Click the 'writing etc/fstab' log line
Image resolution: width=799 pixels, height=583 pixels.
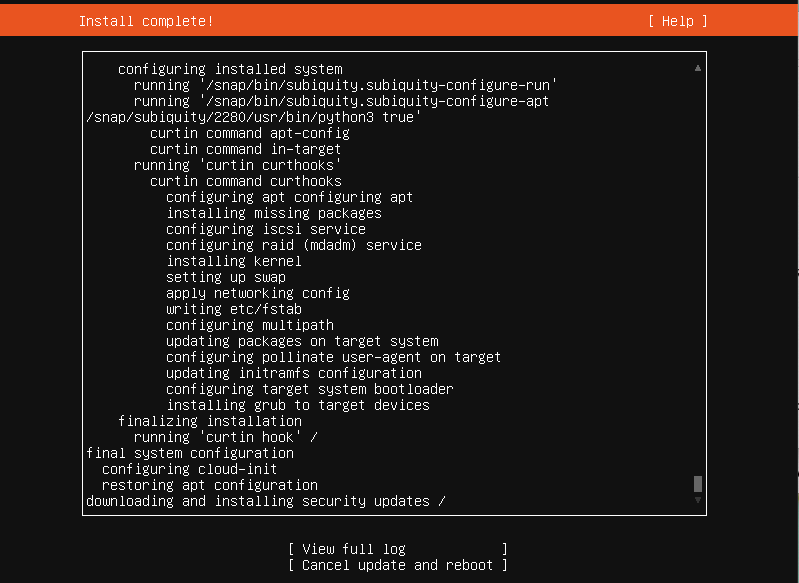(x=234, y=309)
